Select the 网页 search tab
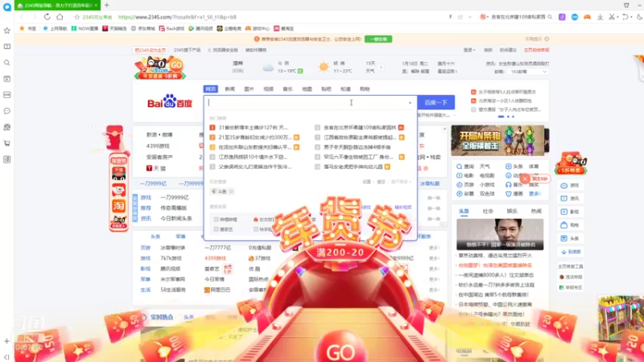This screenshot has width=644, height=362. coord(210,89)
